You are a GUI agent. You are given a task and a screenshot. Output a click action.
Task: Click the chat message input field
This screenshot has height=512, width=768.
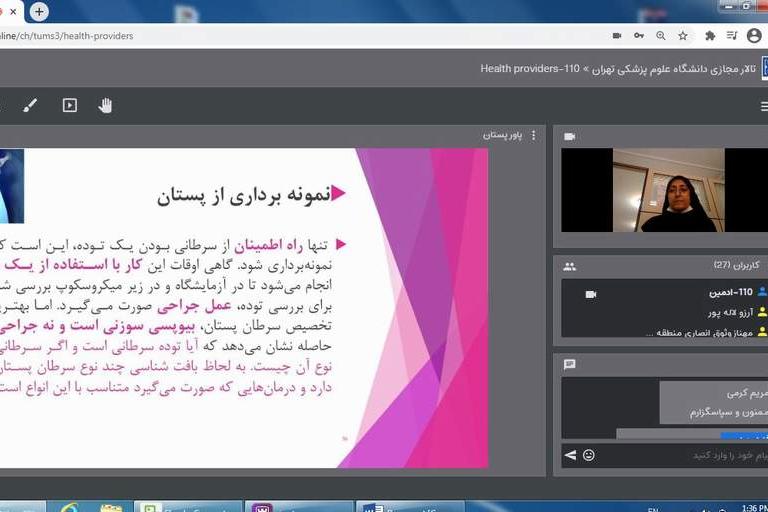pyautogui.click(x=680, y=455)
